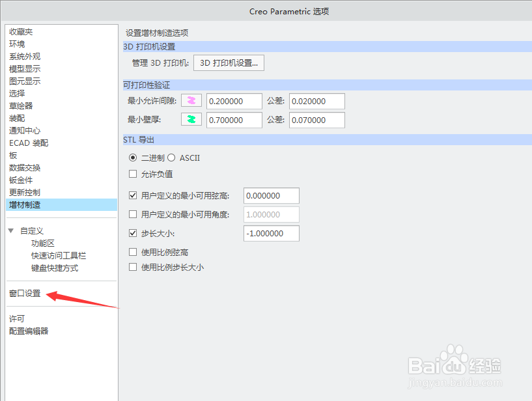Enable the 使用比例弦高 option
This screenshot has height=401, width=532.
(x=132, y=252)
